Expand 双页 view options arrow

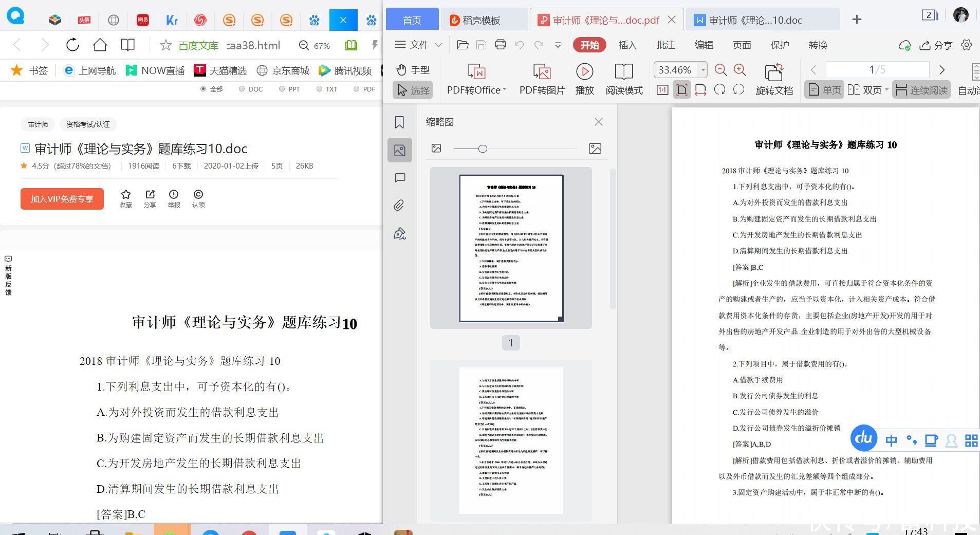886,90
